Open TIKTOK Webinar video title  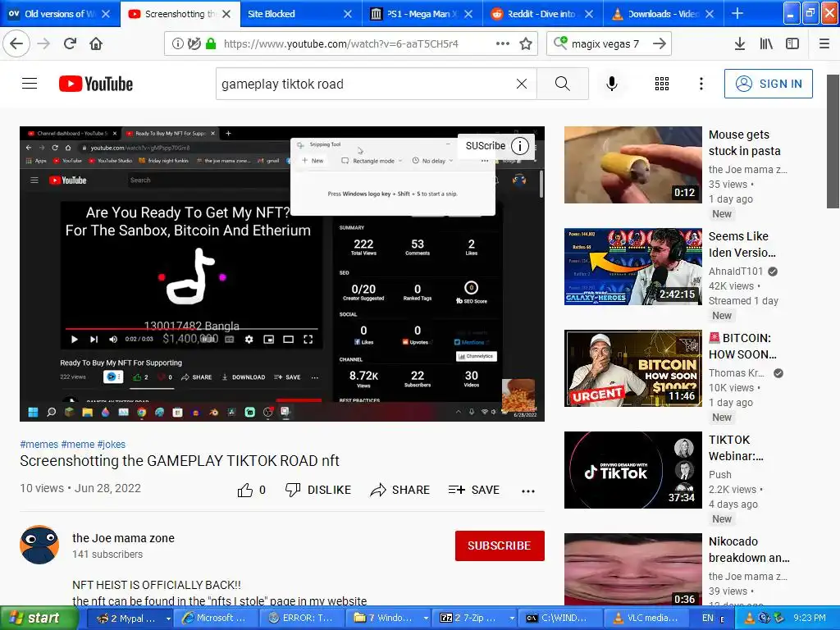[736, 448]
